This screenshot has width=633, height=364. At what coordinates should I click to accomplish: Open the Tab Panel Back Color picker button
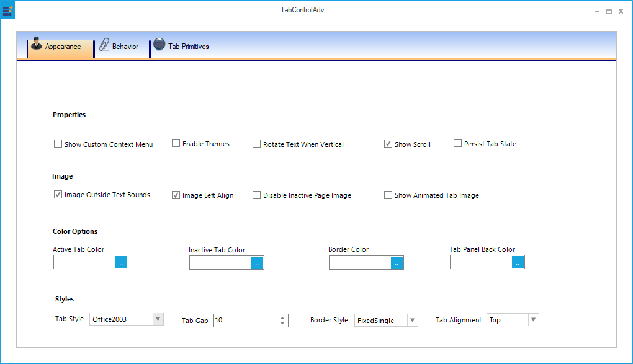[x=518, y=262]
